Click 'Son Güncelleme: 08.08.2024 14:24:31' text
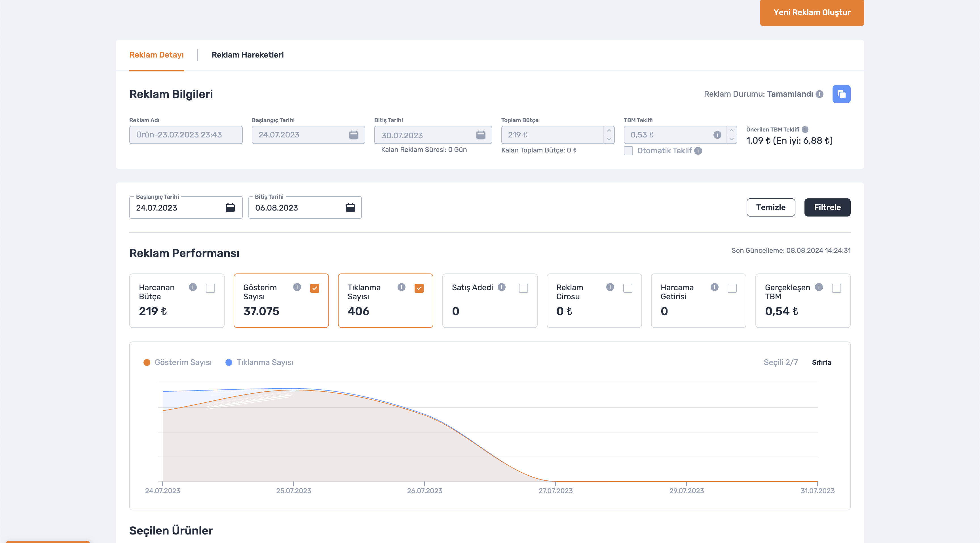The image size is (980, 543). [x=791, y=251]
